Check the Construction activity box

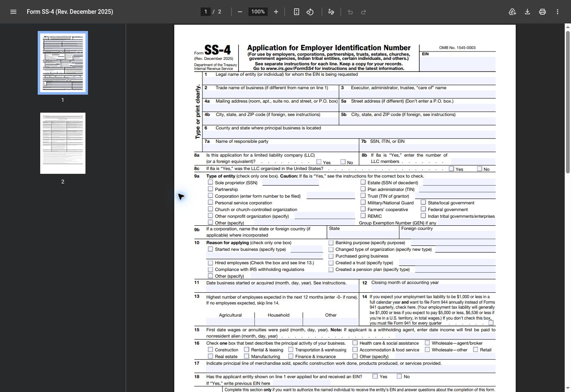click(x=210, y=349)
